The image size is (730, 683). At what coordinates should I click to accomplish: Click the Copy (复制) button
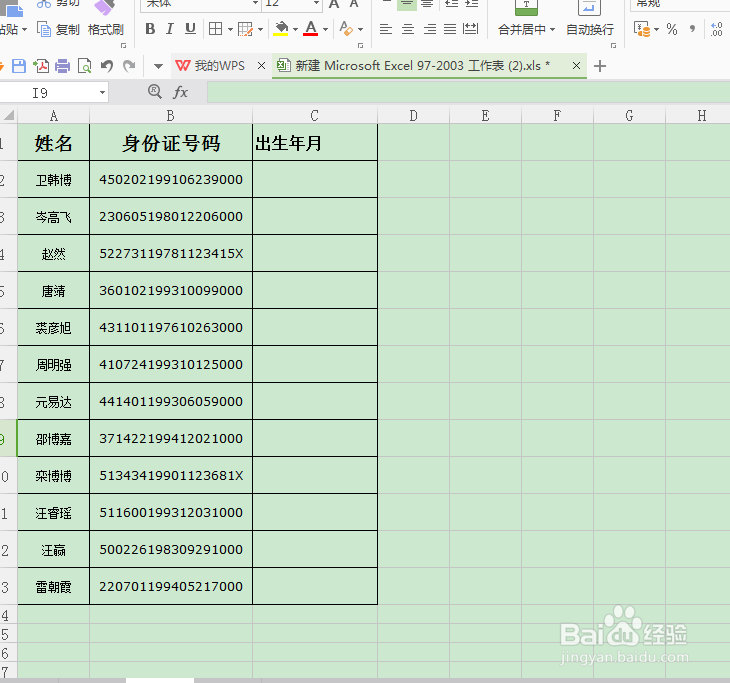(x=59, y=29)
